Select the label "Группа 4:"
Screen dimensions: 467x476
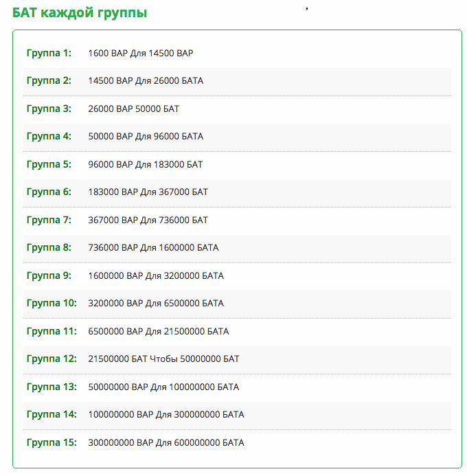pos(49,136)
